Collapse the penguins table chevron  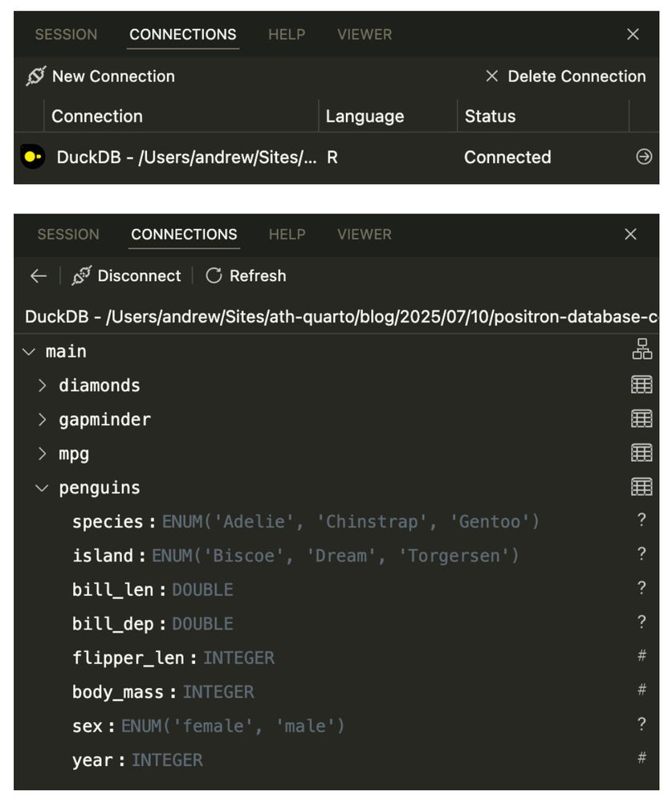(42, 488)
